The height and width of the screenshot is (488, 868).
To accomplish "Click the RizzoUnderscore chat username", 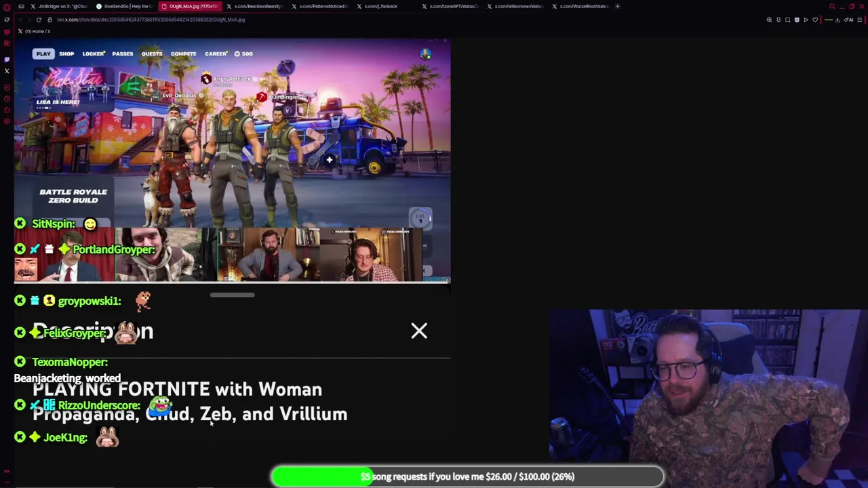I will 99,405.
